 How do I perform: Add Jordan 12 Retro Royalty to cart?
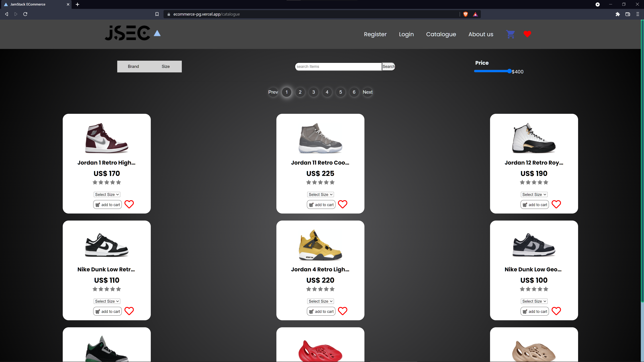(x=535, y=205)
